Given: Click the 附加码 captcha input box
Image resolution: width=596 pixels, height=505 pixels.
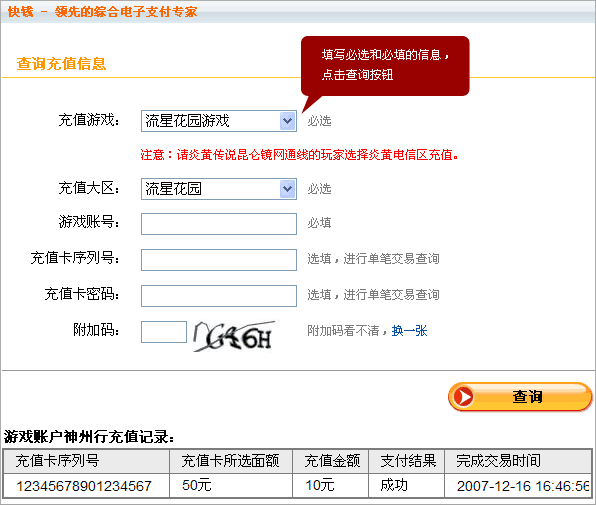Looking at the screenshot, I should pos(164,332).
